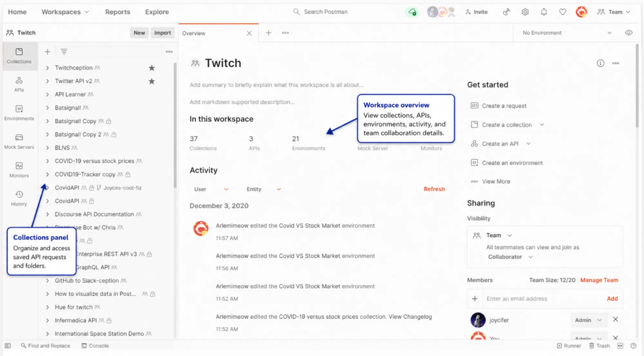The height and width of the screenshot is (356, 644).
Task: Open the No Environment selector
Action: point(567,33)
